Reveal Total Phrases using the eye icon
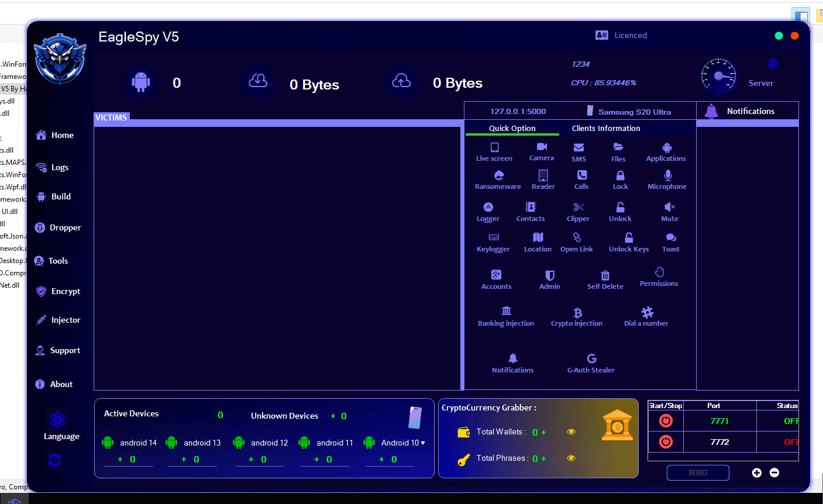 click(x=571, y=458)
